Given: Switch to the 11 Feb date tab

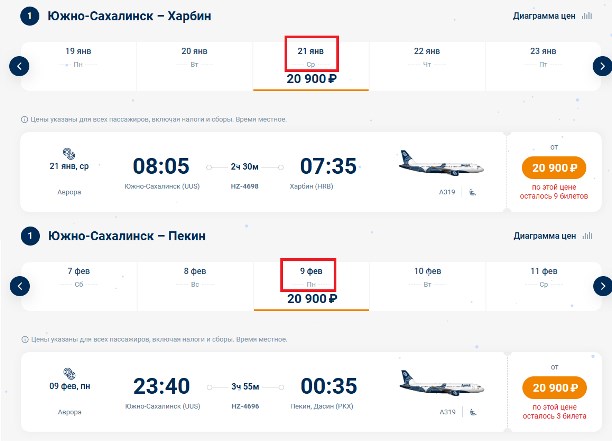Looking at the screenshot, I should (x=542, y=278).
